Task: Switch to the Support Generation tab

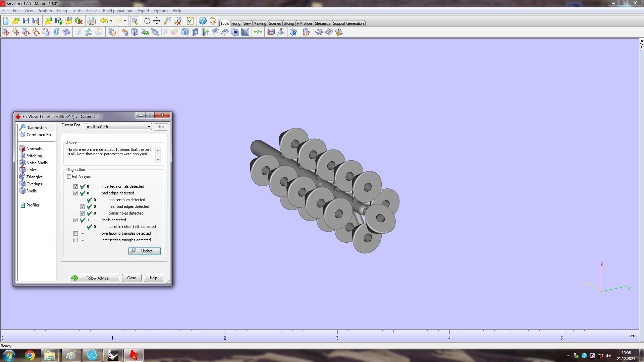Action: (348, 23)
